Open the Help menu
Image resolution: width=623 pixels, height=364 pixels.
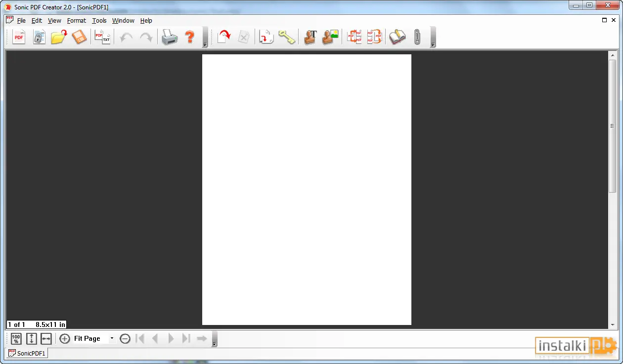point(146,21)
